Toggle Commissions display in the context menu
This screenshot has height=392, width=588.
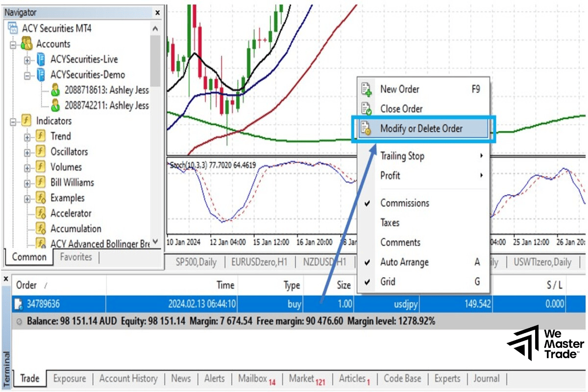click(405, 203)
